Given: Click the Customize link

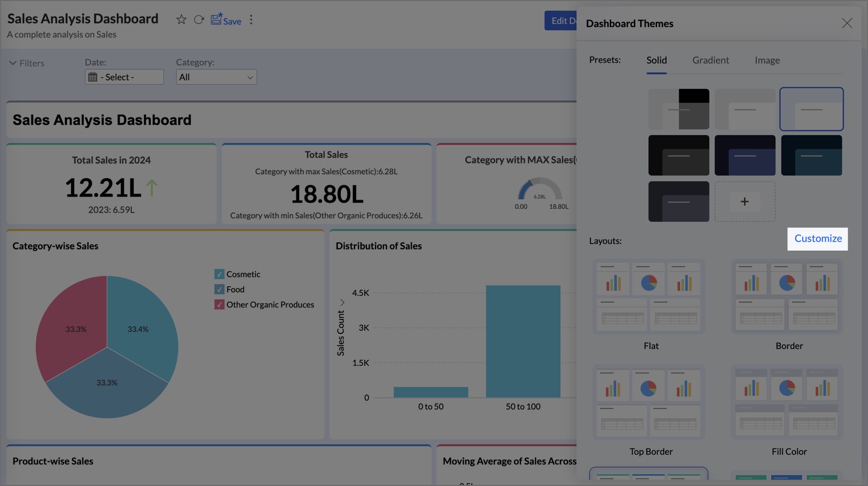Looking at the screenshot, I should 817,239.
